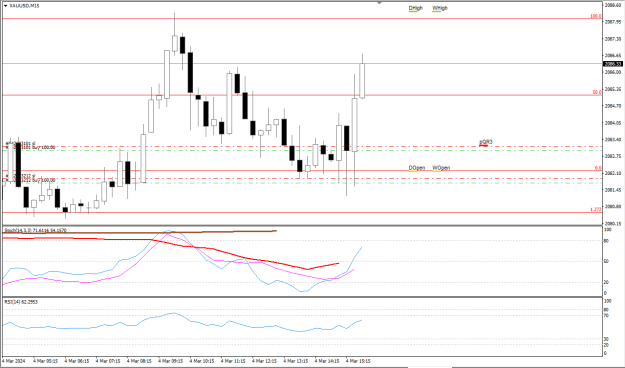Select the brown trendline in the Stochastic window
Viewport: 625px width, 368px height.
(x=140, y=232)
